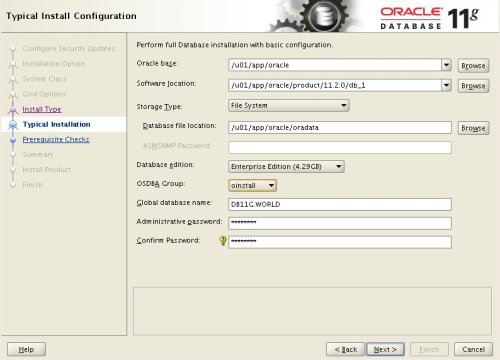Browse for the Database file location

(473, 128)
